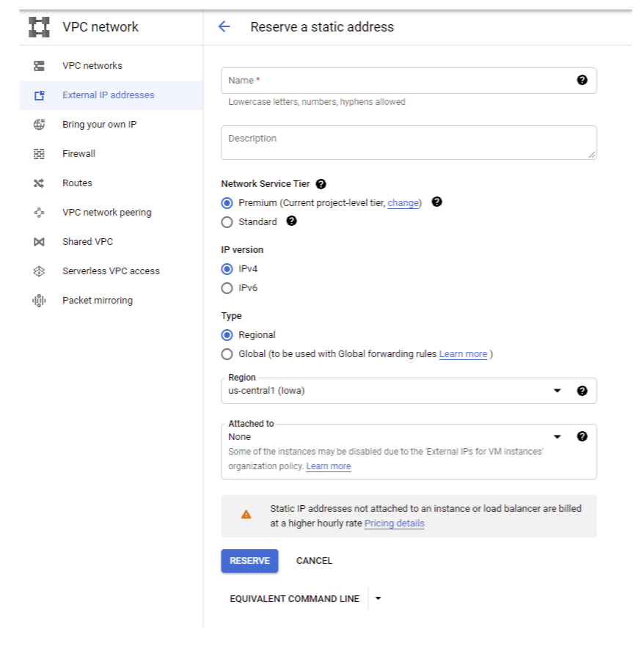Image resolution: width=644 pixels, height=654 pixels.
Task: Open the Routes sidebar item
Action: coord(77,183)
